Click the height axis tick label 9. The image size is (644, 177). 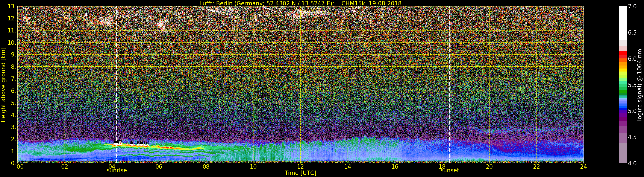click(14, 55)
